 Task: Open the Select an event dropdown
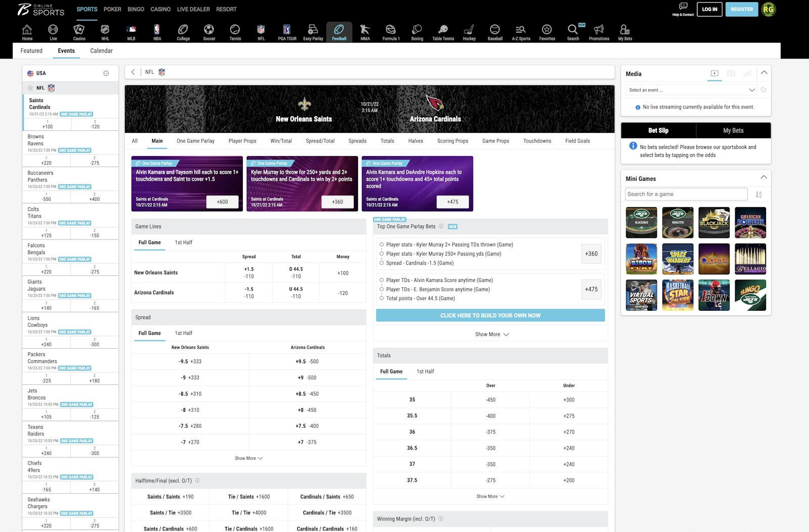tap(691, 89)
